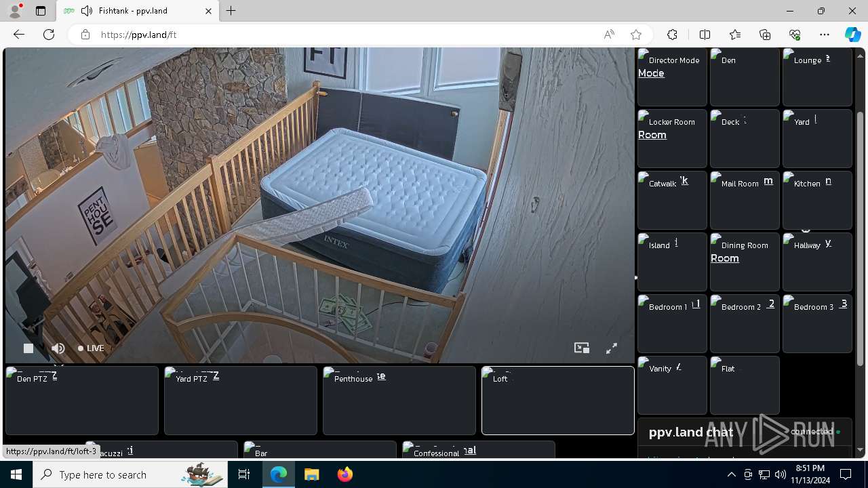Open the taskbar volume control

[781, 474]
